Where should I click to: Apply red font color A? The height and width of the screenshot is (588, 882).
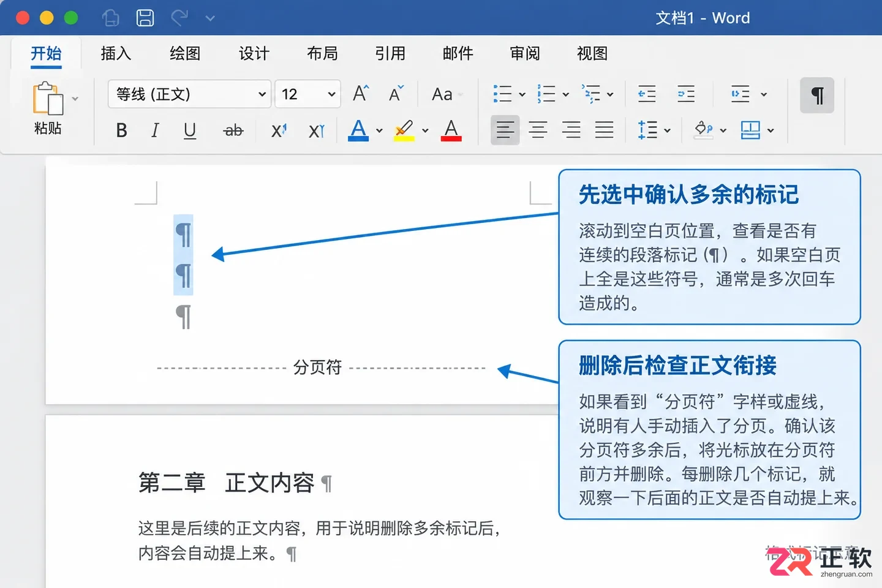[451, 130]
